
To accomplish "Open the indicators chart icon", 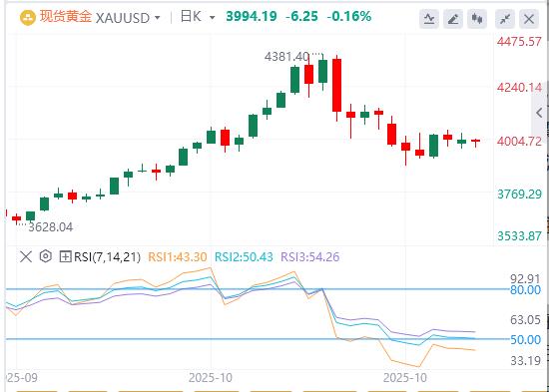I will point(429,19).
